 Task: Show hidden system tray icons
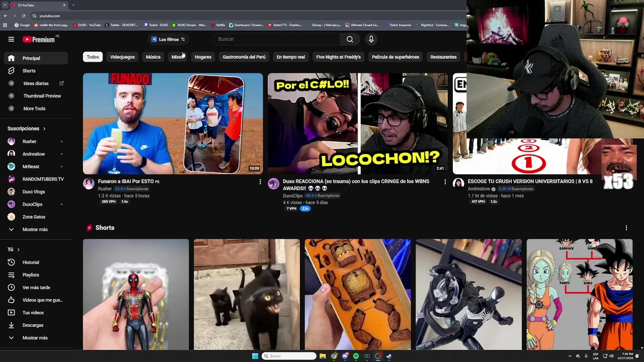[570, 356]
